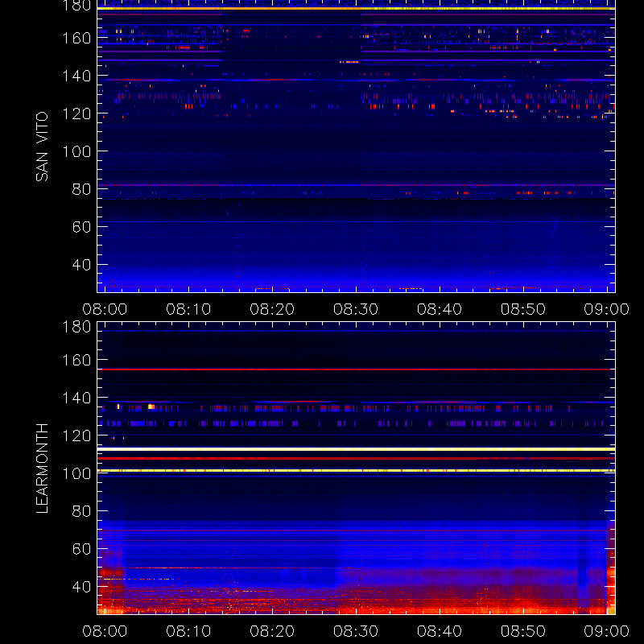Pick the 100 frequency label on Learmonth axis
Viewport: 644px width, 644px height.
coord(76,473)
